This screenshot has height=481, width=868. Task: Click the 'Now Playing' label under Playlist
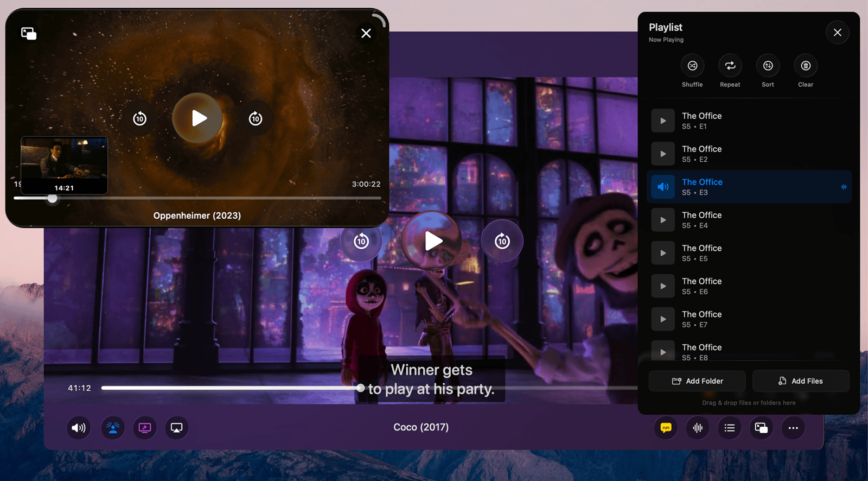[x=666, y=40]
